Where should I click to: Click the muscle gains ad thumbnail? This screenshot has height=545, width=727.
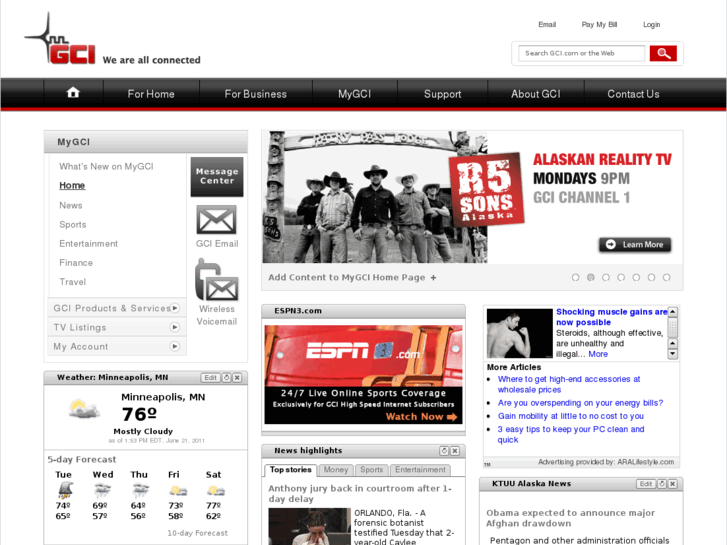(x=519, y=333)
